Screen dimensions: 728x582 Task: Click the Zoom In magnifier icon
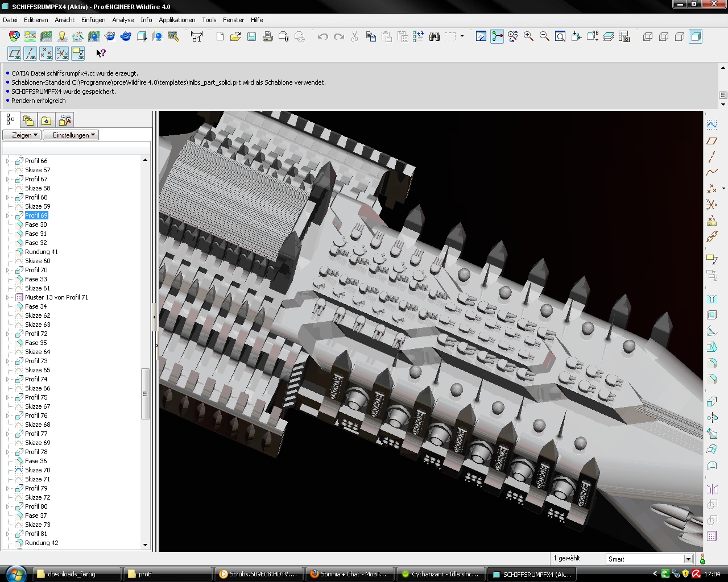click(528, 36)
